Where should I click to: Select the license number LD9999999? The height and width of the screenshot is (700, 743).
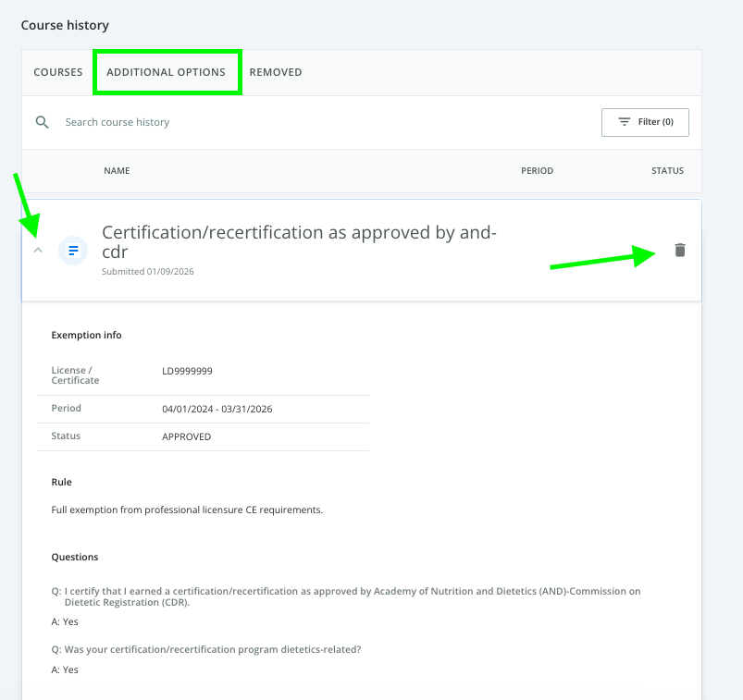[x=187, y=371]
